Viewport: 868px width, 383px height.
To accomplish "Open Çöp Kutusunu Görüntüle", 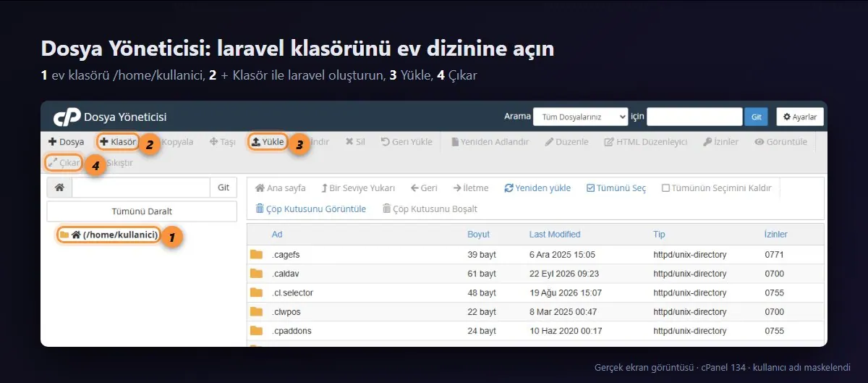I will click(x=311, y=209).
